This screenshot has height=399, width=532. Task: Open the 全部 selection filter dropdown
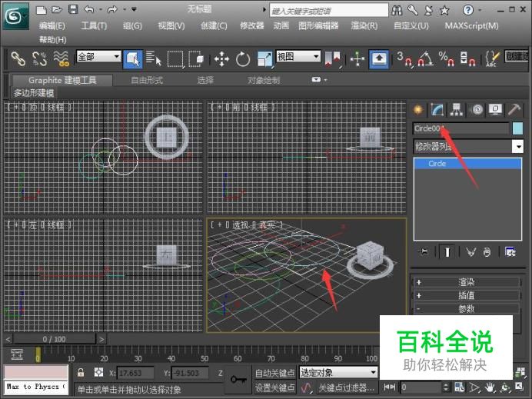click(98, 57)
